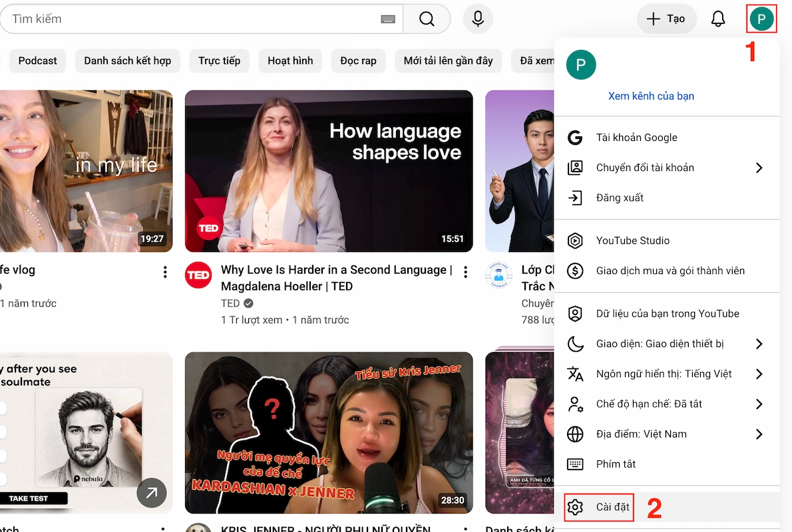Start voice search with the microphone
Image resolution: width=792 pixels, height=532 pixels.
[478, 19]
